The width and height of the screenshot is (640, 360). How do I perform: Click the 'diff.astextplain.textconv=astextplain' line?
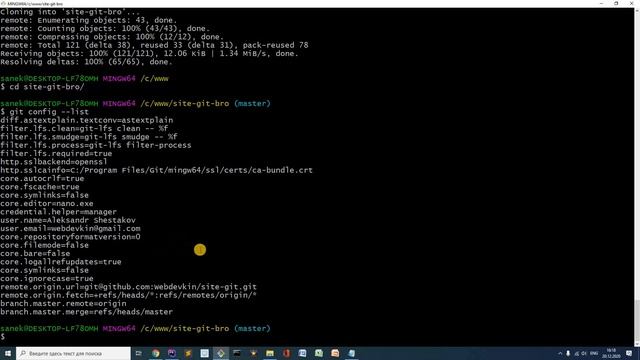[87, 120]
